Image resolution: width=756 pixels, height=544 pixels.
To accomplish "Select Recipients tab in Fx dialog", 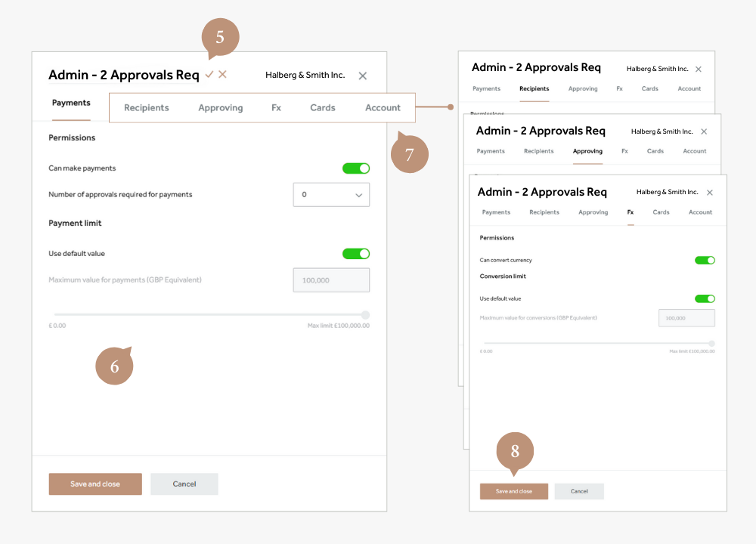I will (544, 212).
